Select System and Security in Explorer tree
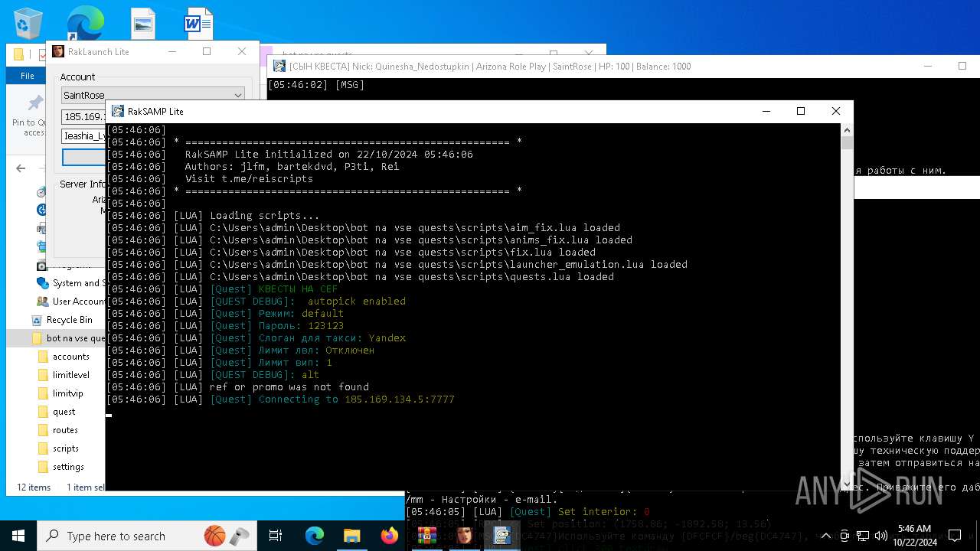 click(x=70, y=283)
